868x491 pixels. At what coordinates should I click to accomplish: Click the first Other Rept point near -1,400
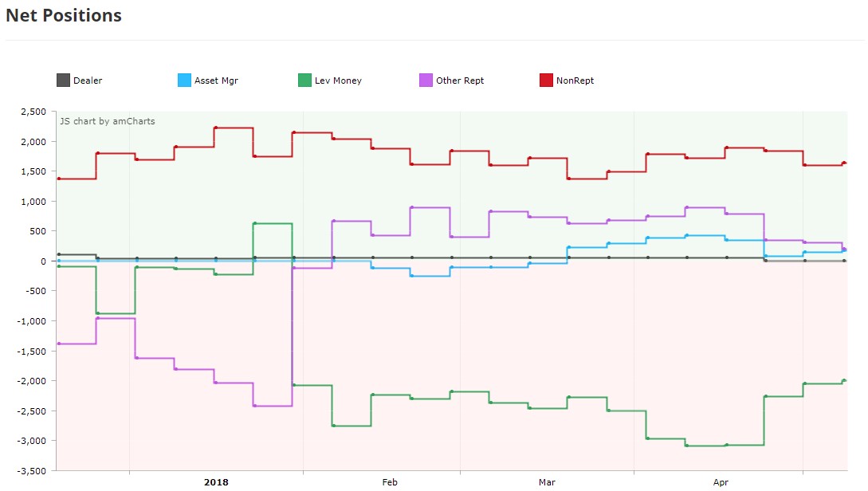(59, 344)
